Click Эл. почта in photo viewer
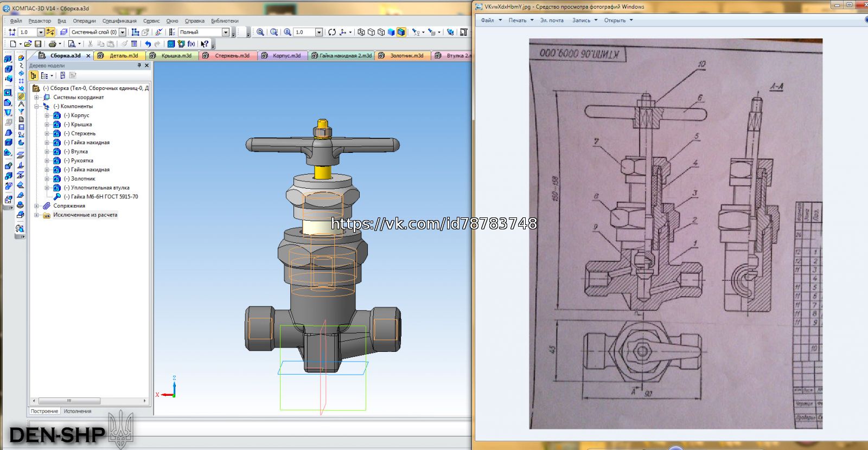 (552, 21)
